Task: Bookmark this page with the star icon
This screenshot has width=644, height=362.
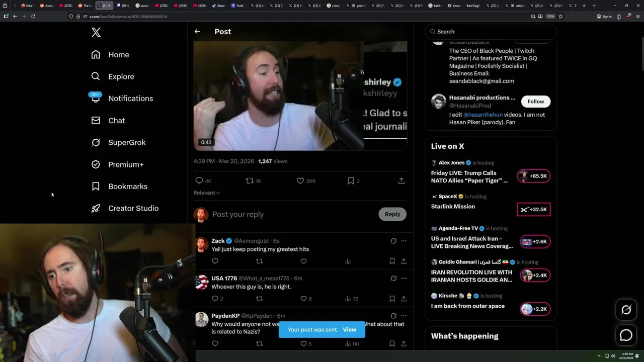Action: 560,16
